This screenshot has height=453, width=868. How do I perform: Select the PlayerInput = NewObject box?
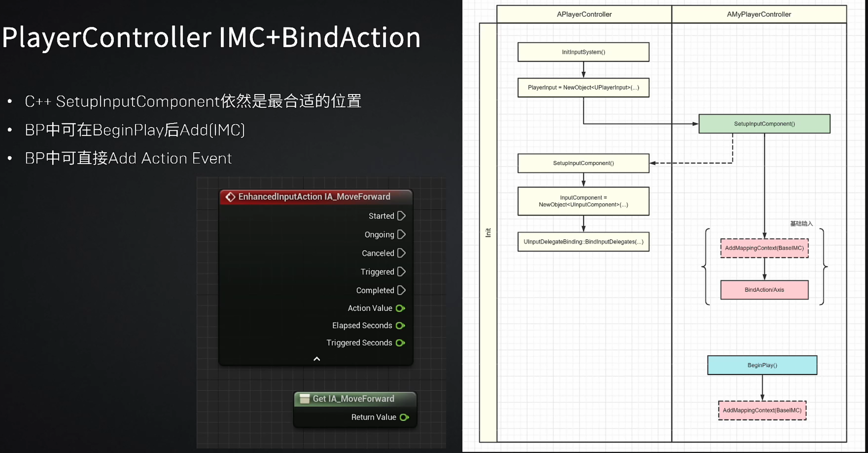coord(583,87)
